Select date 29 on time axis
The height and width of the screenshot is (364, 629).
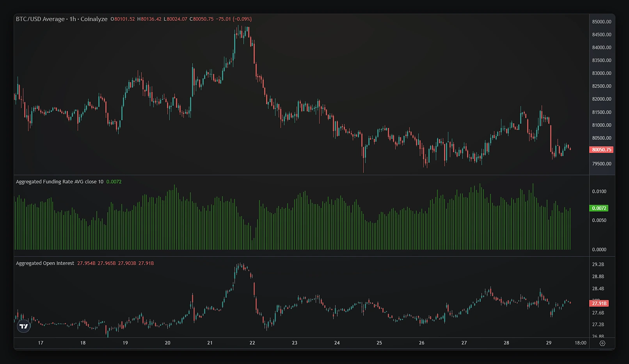coord(549,343)
